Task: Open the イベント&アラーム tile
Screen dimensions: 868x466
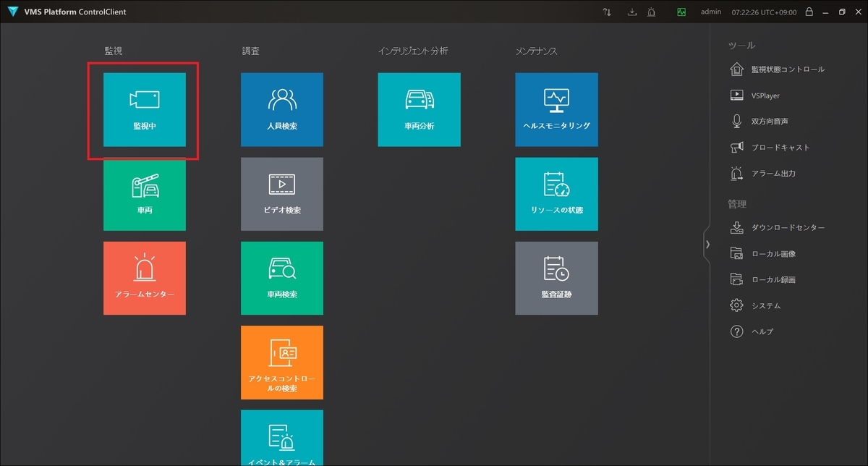Action: 282,438
